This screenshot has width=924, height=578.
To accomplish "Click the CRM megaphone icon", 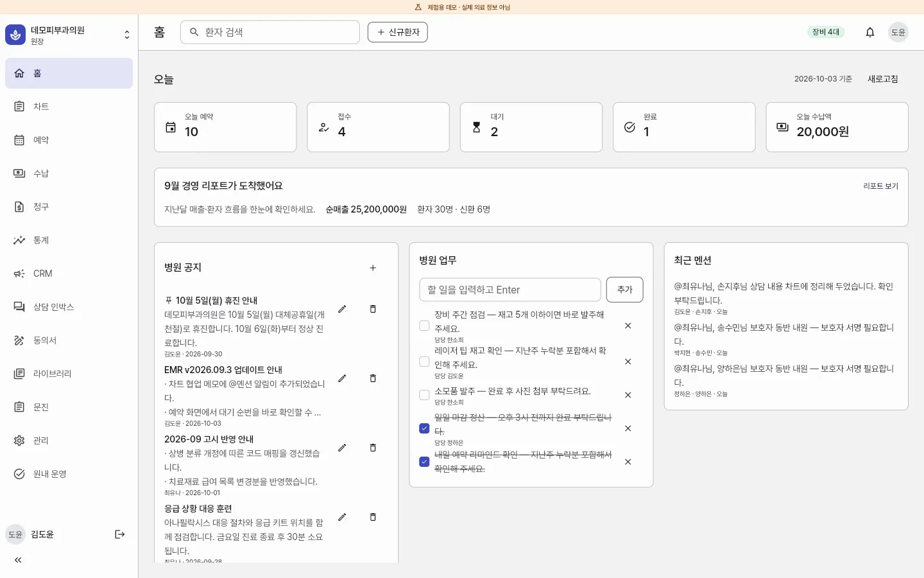I will (19, 274).
